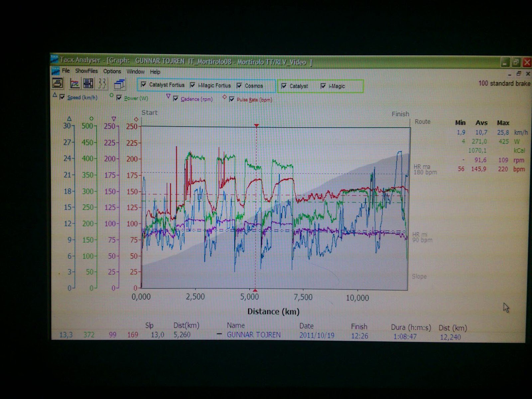
Task: Click the Tacx Analyser title bar icon
Action: pos(54,59)
